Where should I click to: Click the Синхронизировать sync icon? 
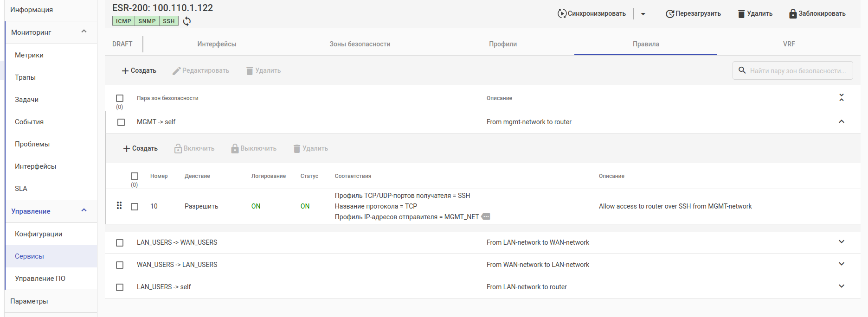tap(562, 14)
